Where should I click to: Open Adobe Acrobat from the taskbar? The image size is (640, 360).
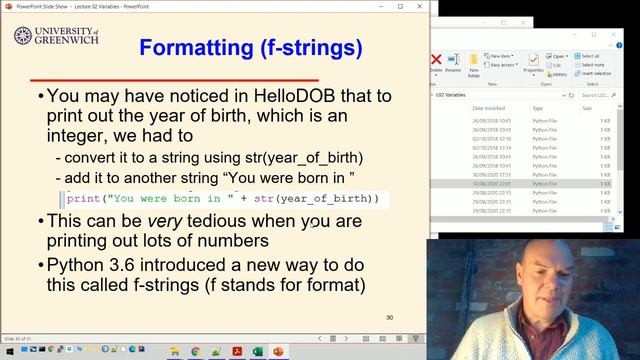[x=237, y=351]
